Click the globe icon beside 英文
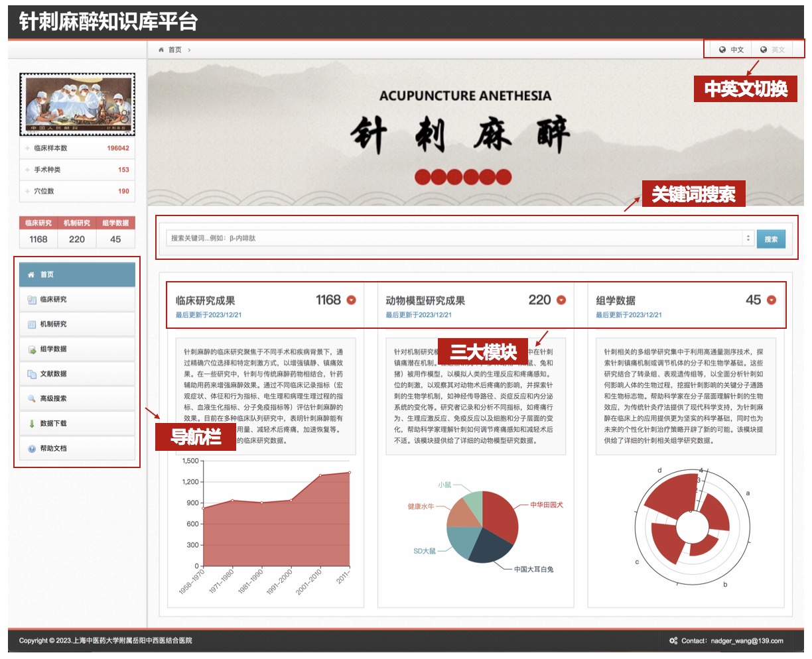Screen dimensions: 812x659 click(764, 50)
